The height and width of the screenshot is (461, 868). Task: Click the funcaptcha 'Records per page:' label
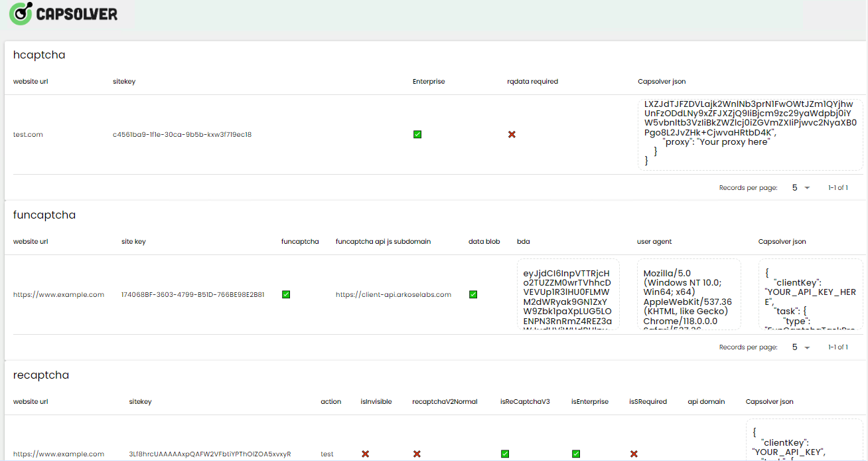tap(748, 347)
